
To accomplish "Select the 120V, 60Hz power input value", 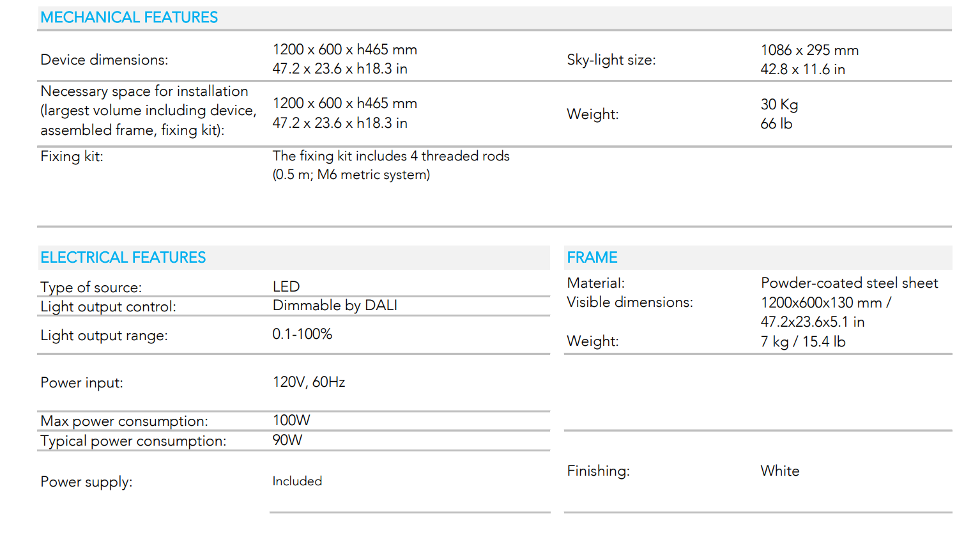I will tap(309, 382).
